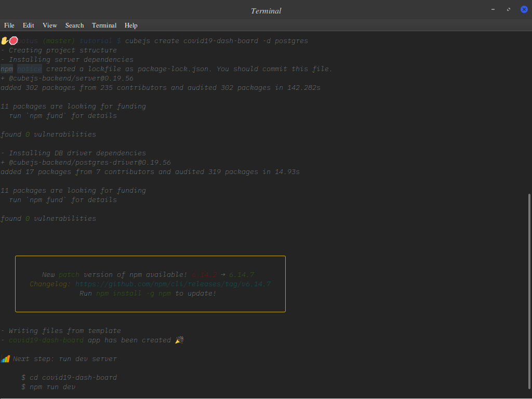Click the party popper emoji after app created message
Screen dimensions: 532x399
(x=179, y=340)
